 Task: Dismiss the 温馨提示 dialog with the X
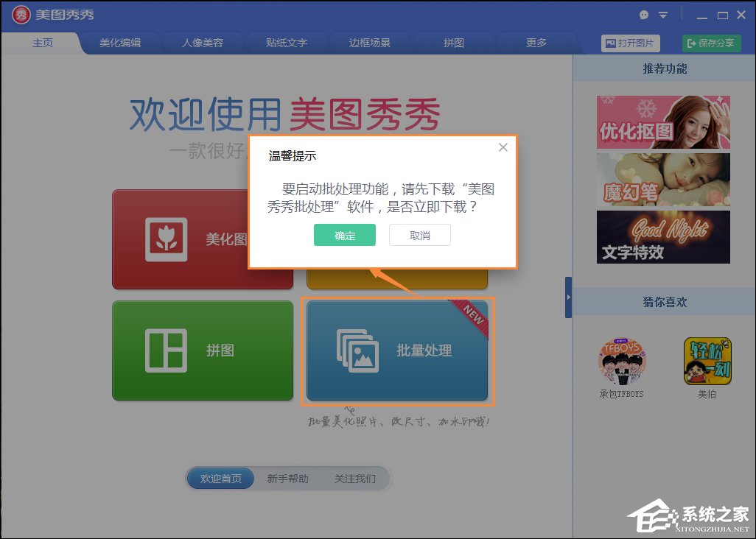(503, 147)
